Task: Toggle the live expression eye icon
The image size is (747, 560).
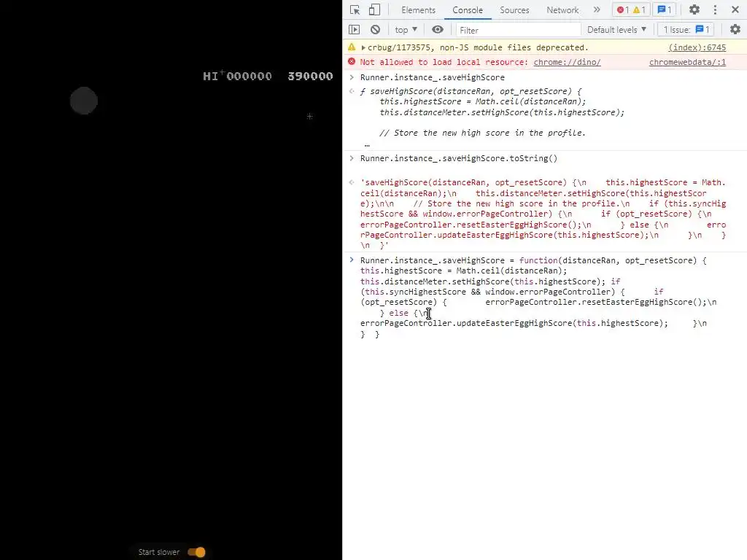Action: (438, 29)
